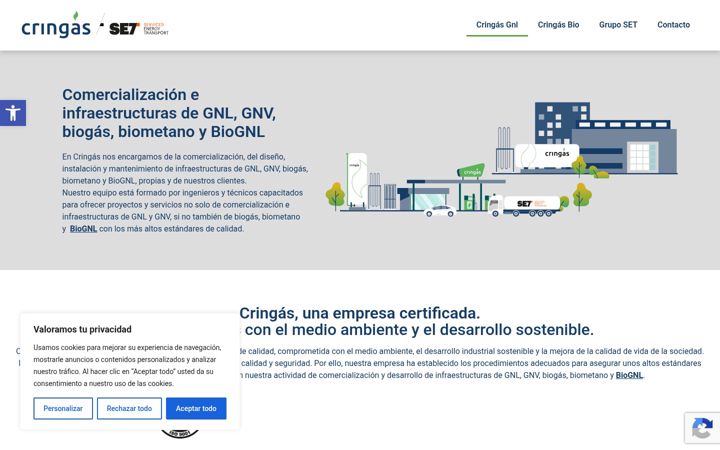
Task: Click Personalizar in cookie banner
Action: point(63,408)
